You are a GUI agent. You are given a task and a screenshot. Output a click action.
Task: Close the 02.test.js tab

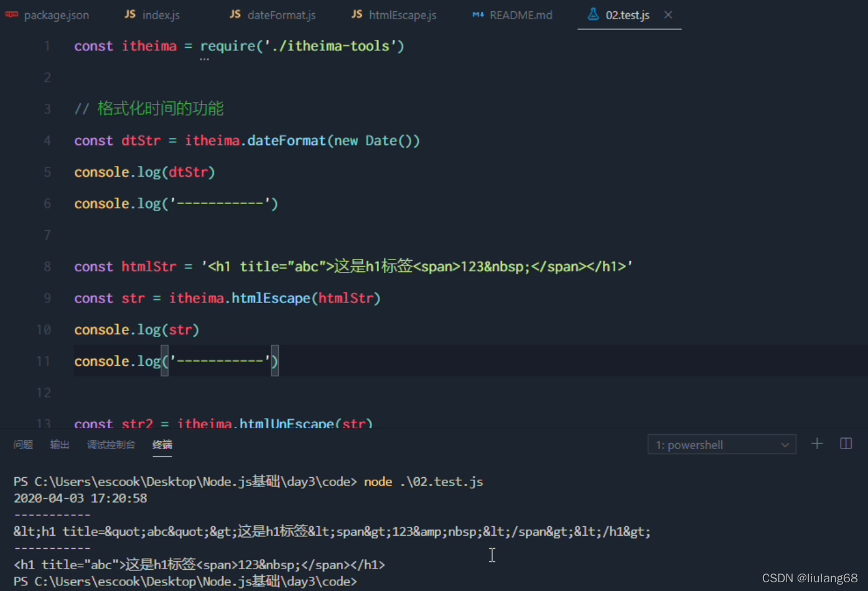[x=668, y=15]
